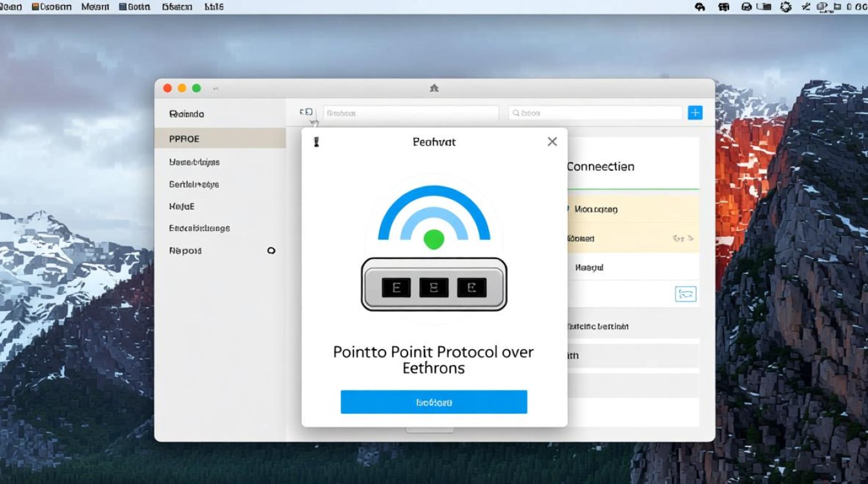This screenshot has width=868, height=484.
Task: Click the home icon in title bar
Action: click(434, 88)
